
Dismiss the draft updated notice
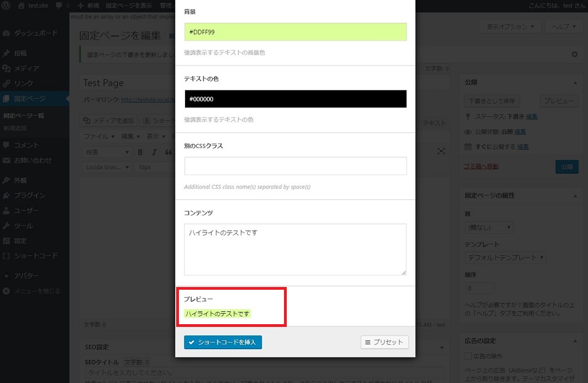575,54
